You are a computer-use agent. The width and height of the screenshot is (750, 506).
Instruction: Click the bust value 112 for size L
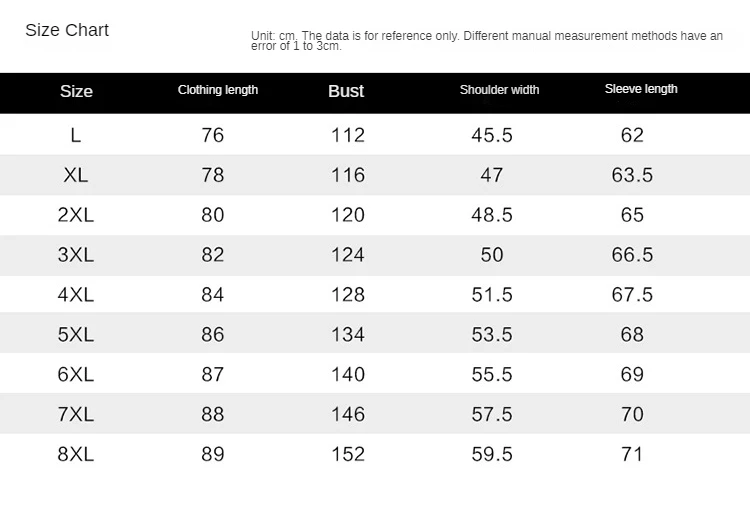point(348,135)
